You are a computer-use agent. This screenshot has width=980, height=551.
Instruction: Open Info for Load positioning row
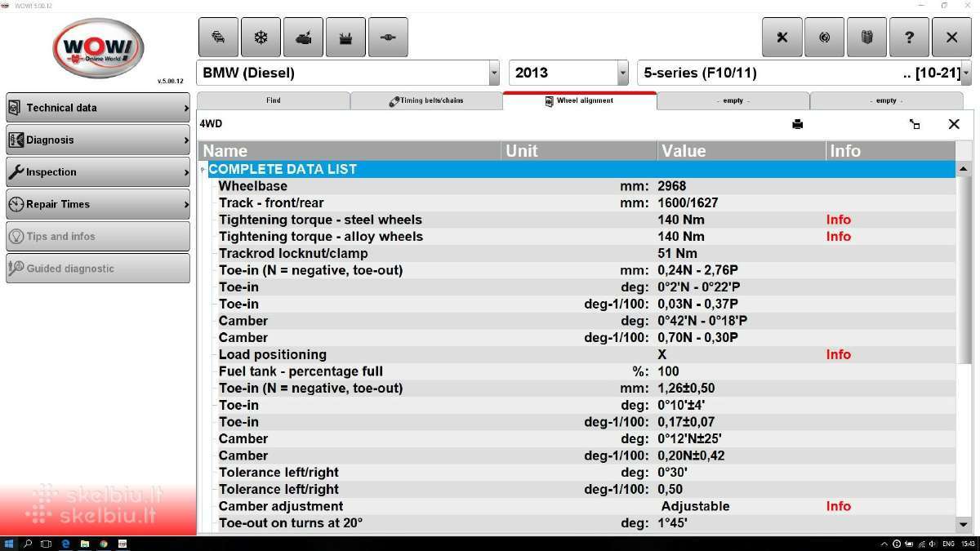(839, 354)
